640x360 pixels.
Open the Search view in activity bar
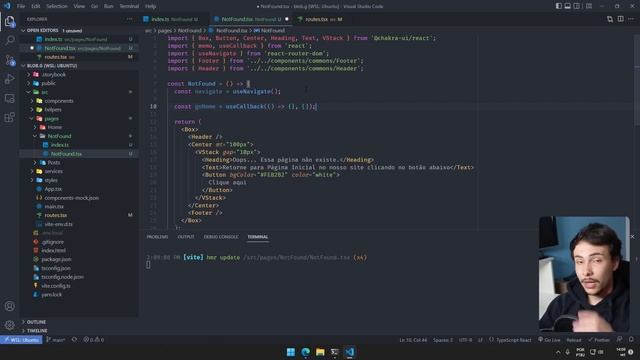(10, 40)
